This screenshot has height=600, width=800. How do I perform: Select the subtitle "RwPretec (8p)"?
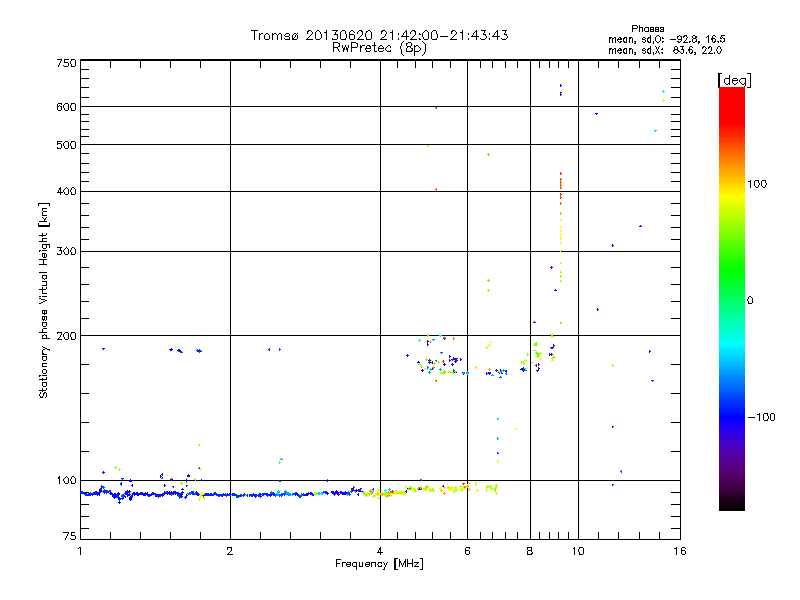pyautogui.click(x=379, y=48)
